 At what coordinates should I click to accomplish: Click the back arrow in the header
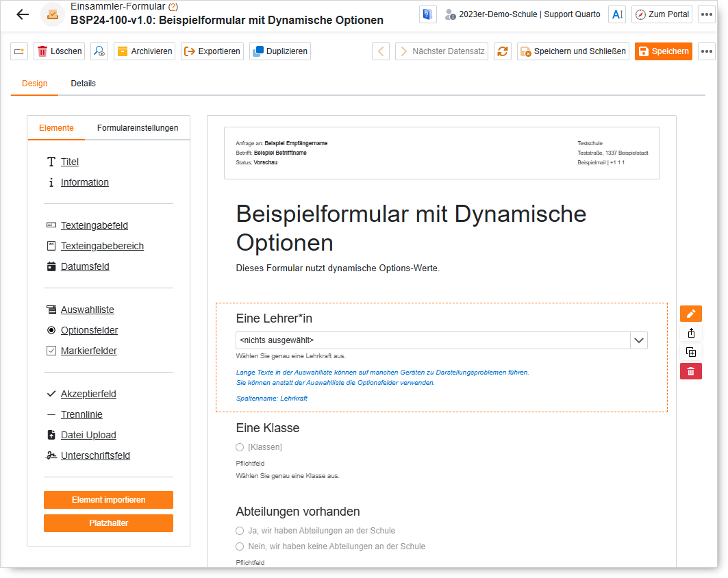pos(23,14)
